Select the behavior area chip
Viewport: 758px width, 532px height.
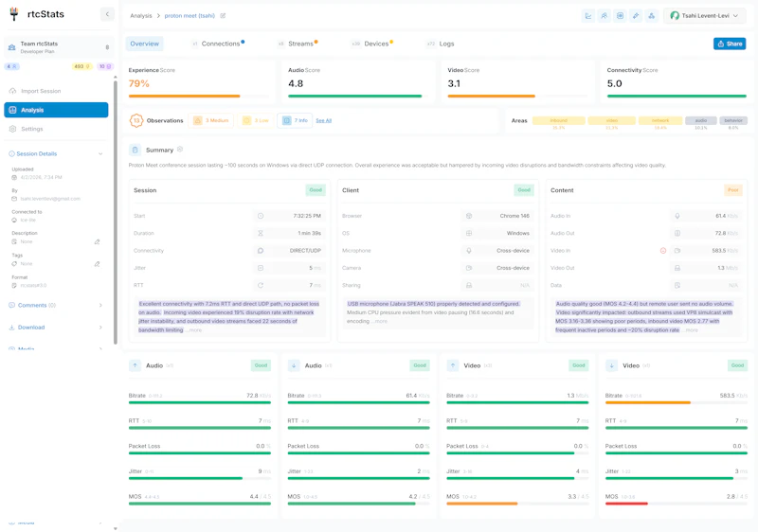(733, 120)
